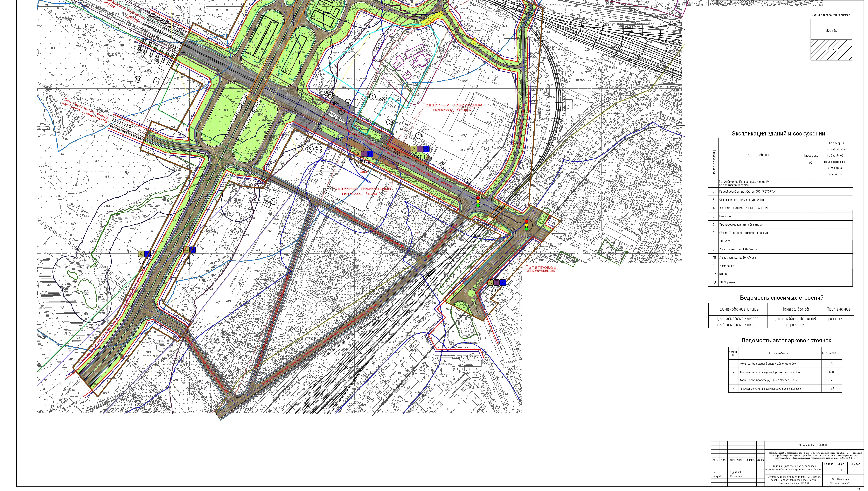Click red Путепровод label
The width and height of the screenshot is (868, 491).
coord(541,267)
